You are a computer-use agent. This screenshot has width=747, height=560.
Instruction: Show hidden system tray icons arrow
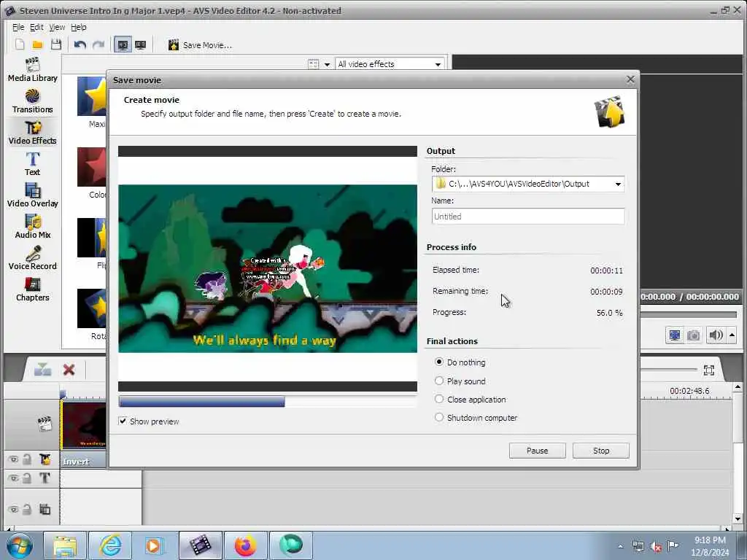(620, 546)
